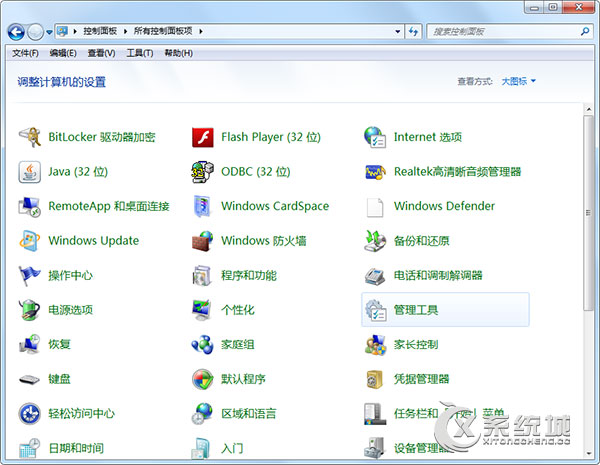Click the 默认程序 icon
The image size is (600, 465).
(x=202, y=379)
